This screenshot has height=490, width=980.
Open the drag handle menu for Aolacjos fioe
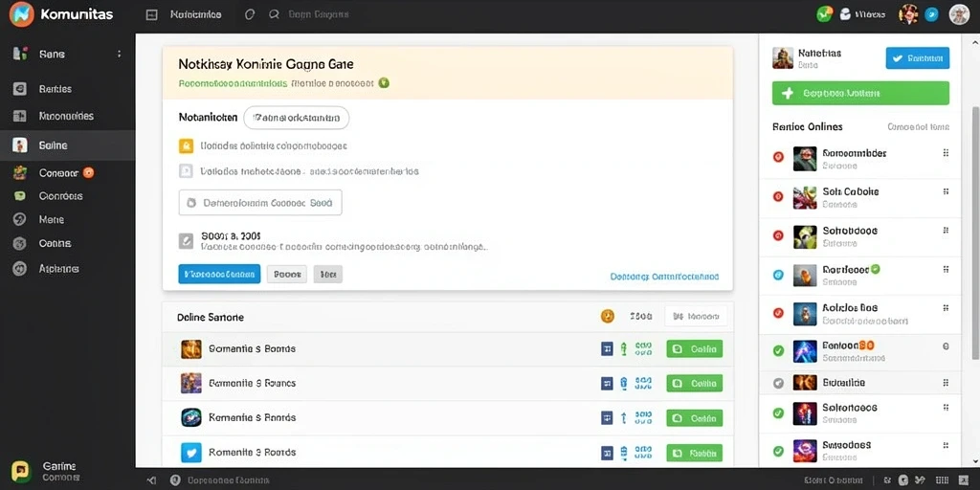[946, 308]
